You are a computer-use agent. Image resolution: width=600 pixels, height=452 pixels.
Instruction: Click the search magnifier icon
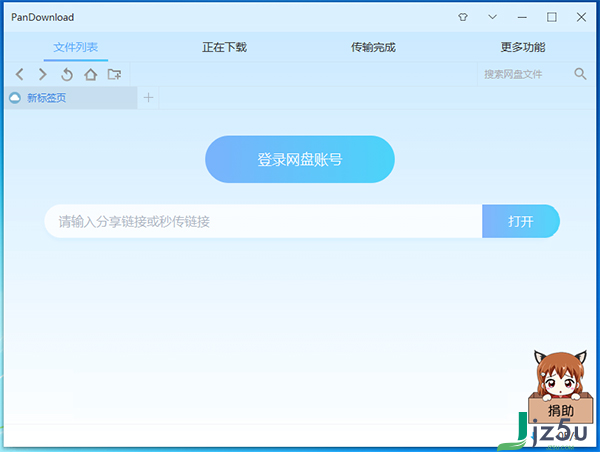[580, 74]
